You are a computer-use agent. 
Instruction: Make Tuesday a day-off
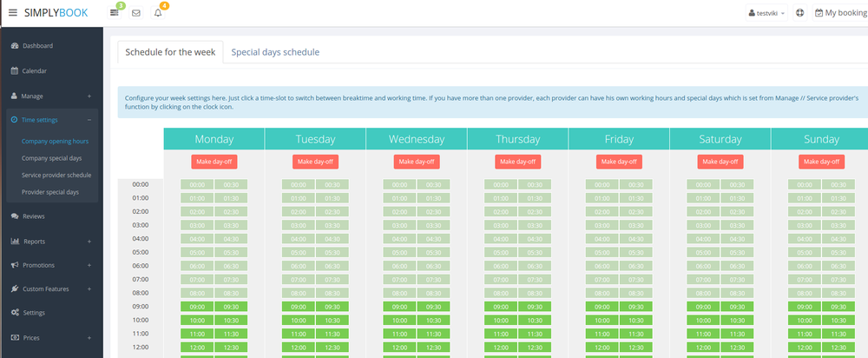(x=315, y=162)
